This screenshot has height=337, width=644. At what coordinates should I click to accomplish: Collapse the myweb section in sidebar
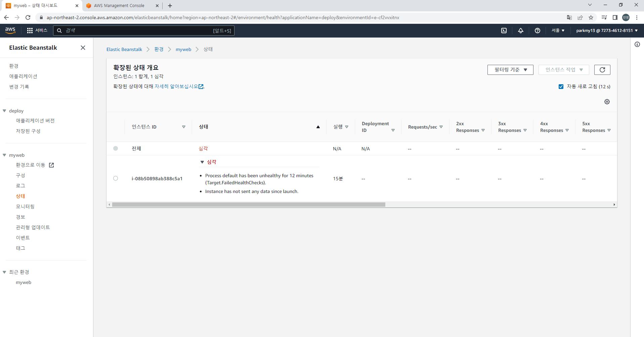[x=4, y=155]
